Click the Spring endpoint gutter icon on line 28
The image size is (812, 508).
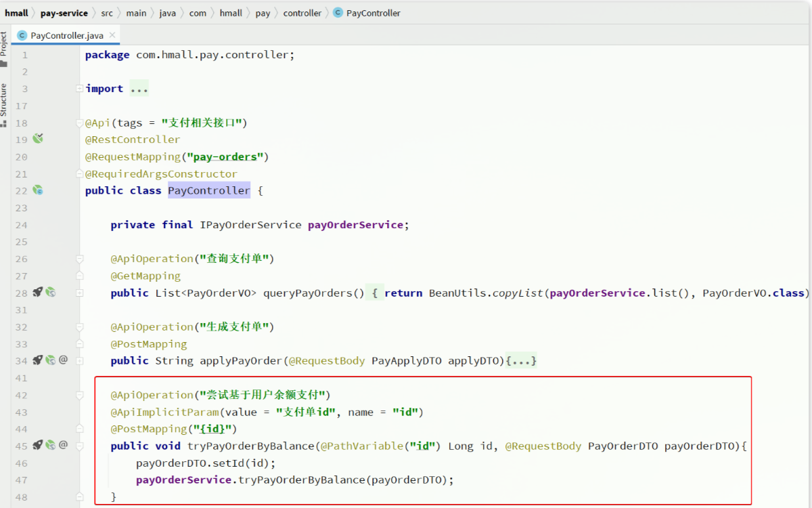coord(50,293)
